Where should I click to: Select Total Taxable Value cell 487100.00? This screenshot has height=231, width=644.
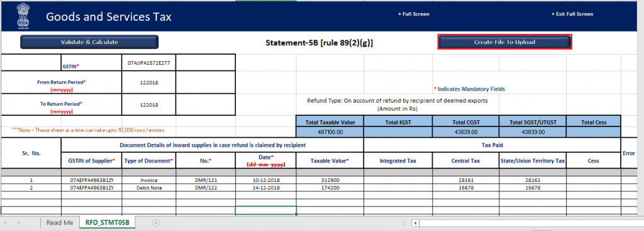click(330, 132)
